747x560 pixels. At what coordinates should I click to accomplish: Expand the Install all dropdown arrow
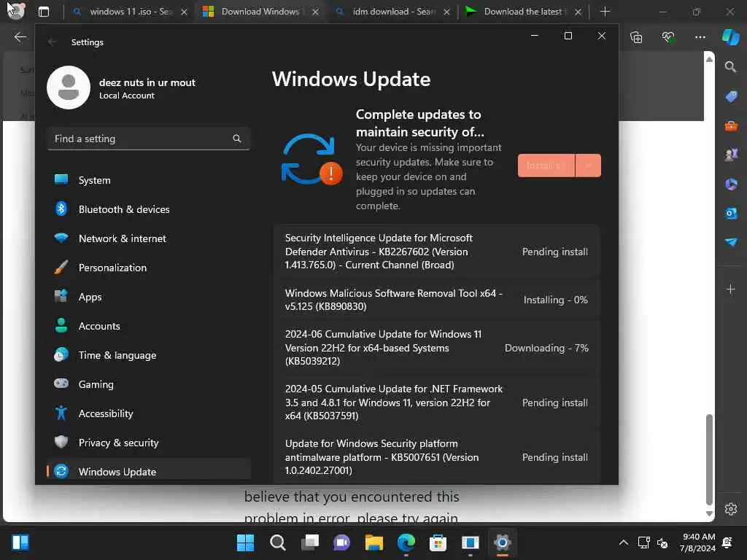[589, 166]
